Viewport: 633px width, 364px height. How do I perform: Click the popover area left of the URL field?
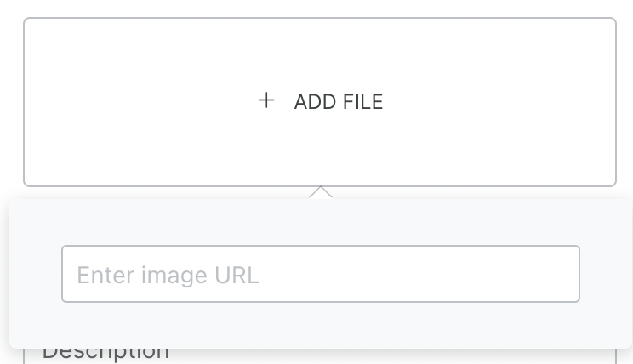[35, 274]
